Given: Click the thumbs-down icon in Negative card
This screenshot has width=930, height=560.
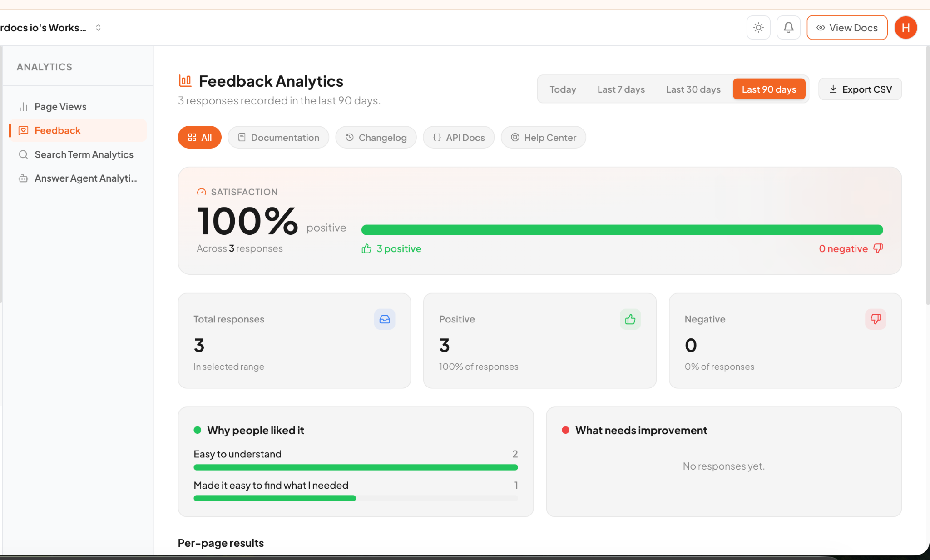Looking at the screenshot, I should (876, 319).
